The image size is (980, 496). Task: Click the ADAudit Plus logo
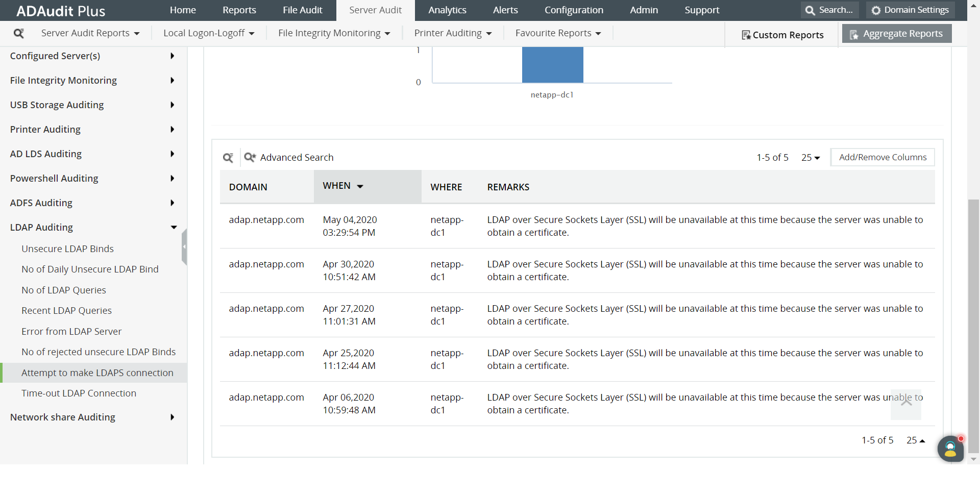tap(61, 11)
